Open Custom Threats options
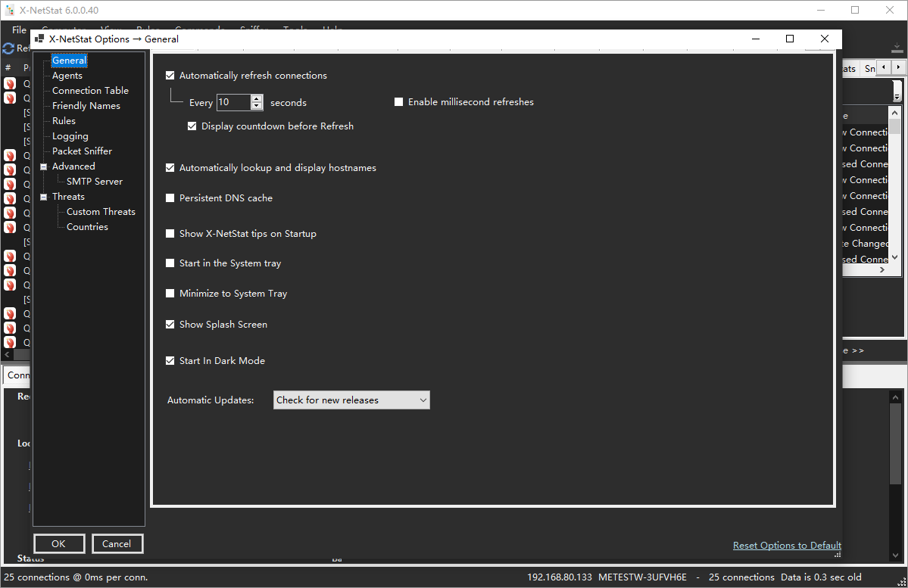Viewport: 908px width, 588px height. pos(101,212)
